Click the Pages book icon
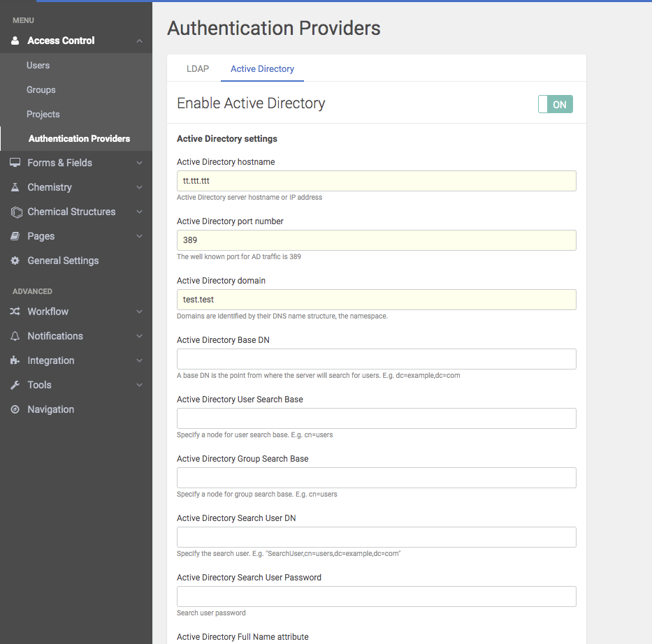 (15, 236)
